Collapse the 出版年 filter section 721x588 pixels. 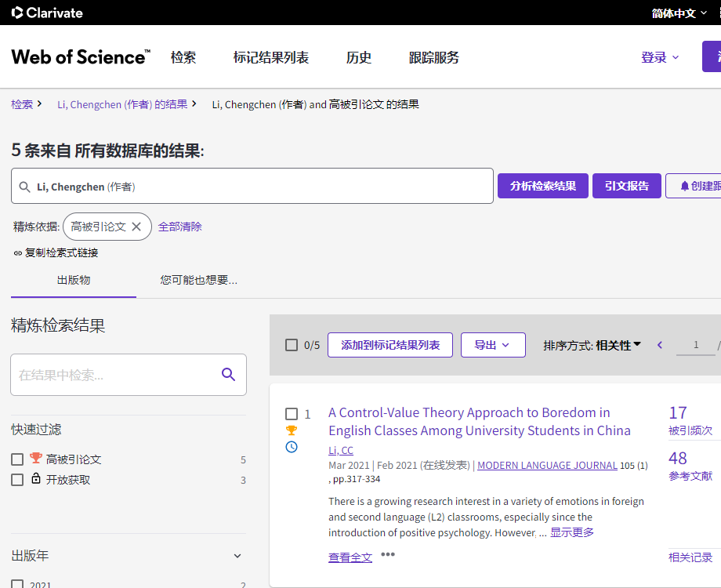pyautogui.click(x=237, y=556)
